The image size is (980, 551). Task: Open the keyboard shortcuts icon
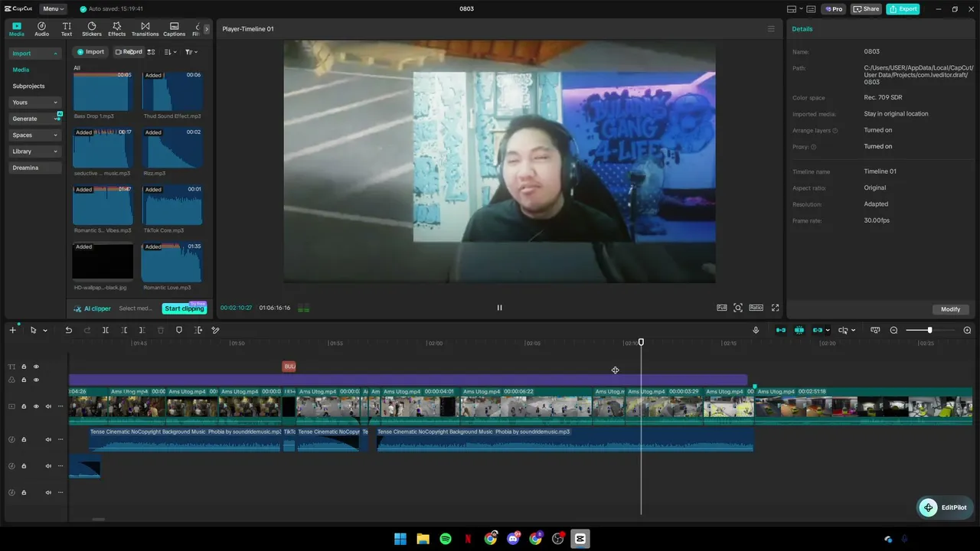(x=811, y=9)
